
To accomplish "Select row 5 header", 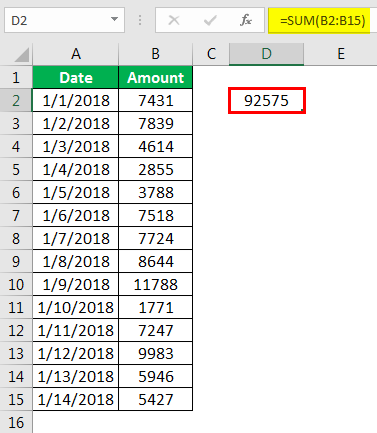I will (x=16, y=169).
